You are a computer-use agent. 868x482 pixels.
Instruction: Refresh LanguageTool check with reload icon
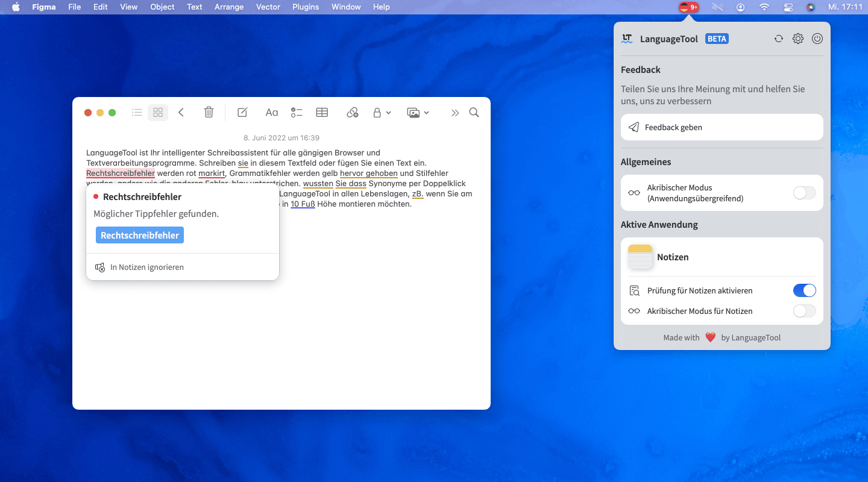coord(779,39)
